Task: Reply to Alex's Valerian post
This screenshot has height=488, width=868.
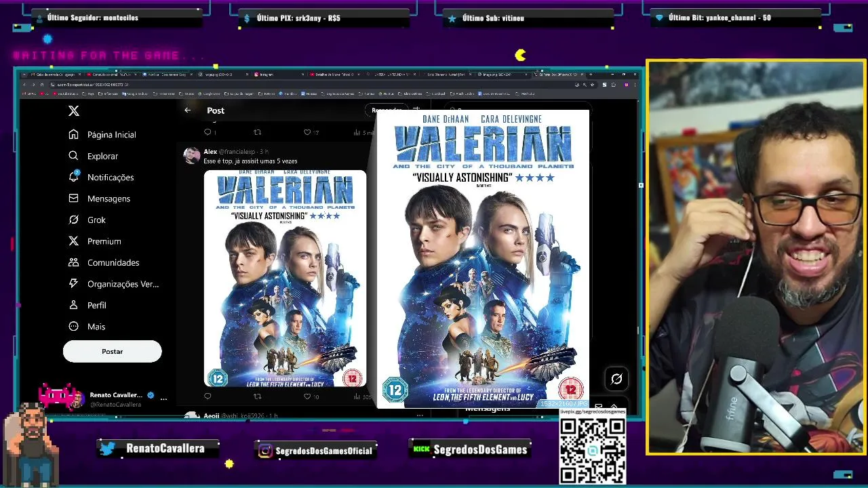Action: click(208, 396)
